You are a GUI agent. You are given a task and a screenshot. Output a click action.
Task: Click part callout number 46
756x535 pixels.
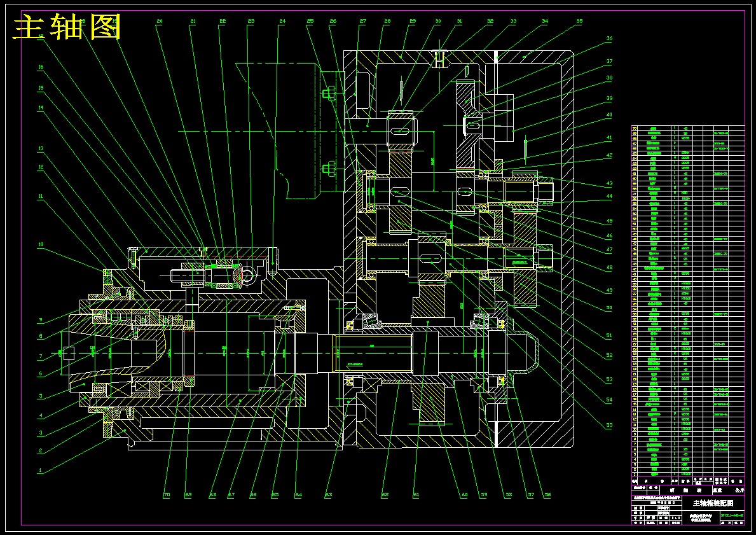(609, 236)
